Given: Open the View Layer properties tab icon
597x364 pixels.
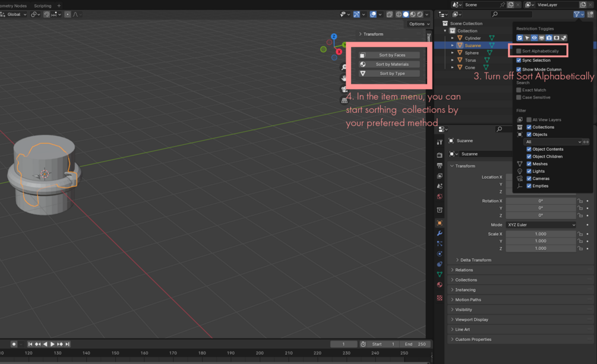Looking at the screenshot, I should 440,176.
